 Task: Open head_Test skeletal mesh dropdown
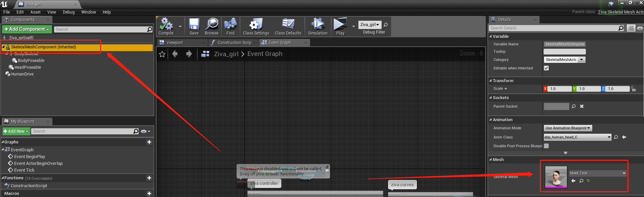[598, 173]
